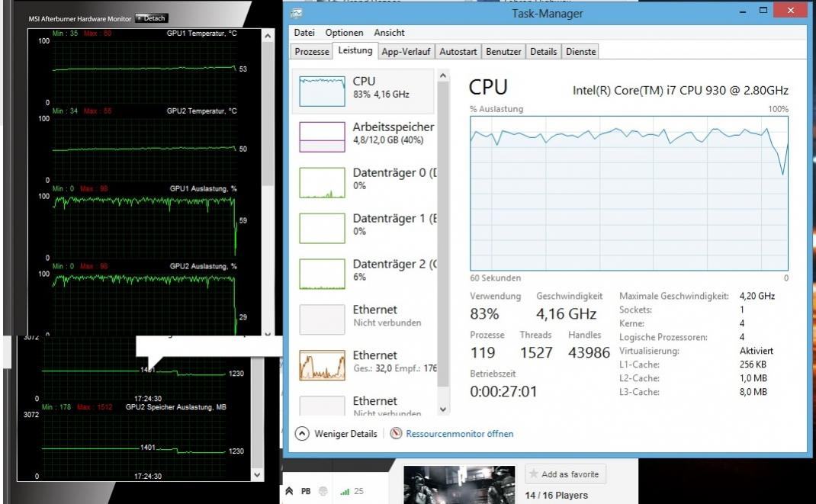
Task: Click the Prozesse count 119
Action: (483, 352)
